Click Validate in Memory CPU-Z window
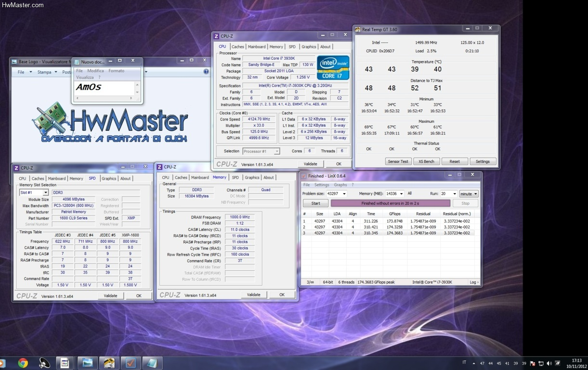This screenshot has height=370, width=588. (x=254, y=295)
